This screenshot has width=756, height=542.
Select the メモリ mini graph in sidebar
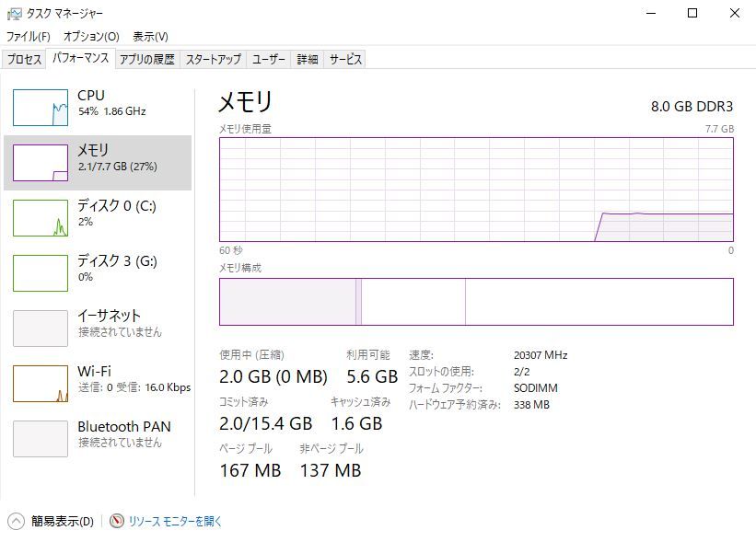pos(41,163)
